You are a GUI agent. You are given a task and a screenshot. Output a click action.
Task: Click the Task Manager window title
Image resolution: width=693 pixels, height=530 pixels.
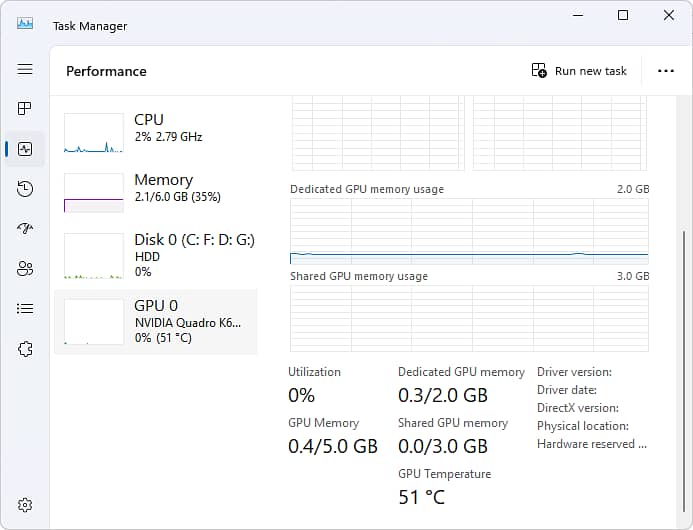(x=90, y=26)
